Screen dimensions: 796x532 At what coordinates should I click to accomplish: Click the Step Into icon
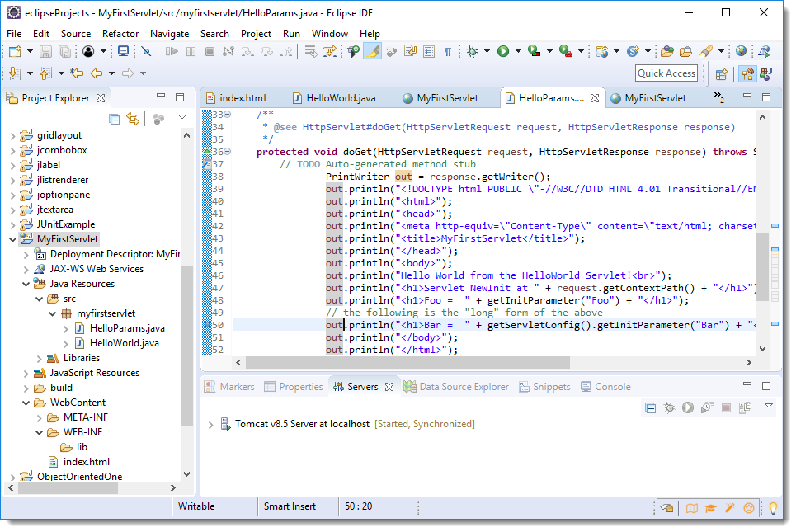coord(247,51)
